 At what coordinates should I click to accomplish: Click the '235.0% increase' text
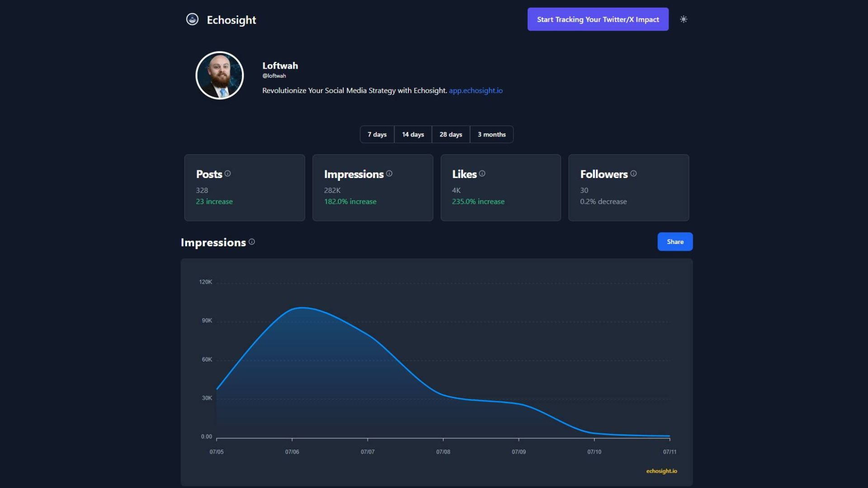(478, 202)
